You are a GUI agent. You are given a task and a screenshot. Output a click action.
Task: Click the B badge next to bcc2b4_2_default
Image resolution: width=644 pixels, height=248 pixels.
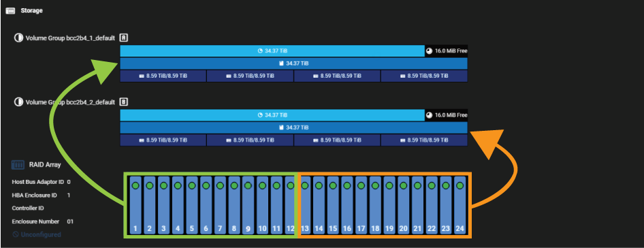(124, 102)
